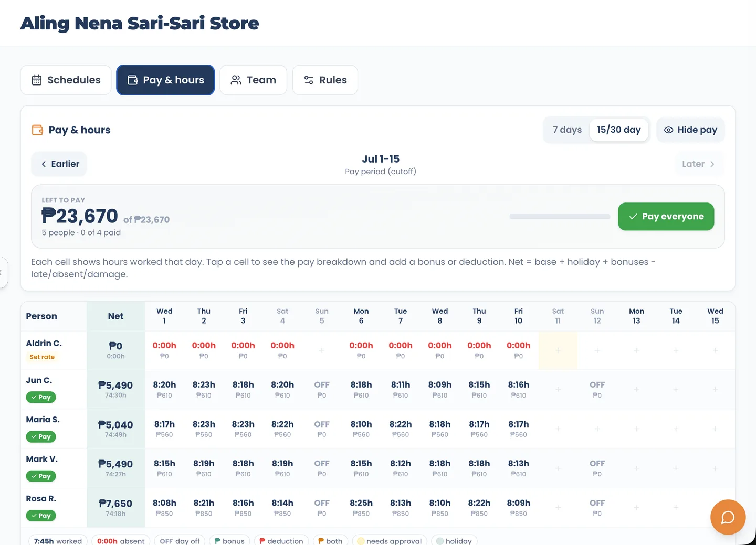Pay Rosa R. with Pay button
Viewport: 756px width, 545px height.
41,516
